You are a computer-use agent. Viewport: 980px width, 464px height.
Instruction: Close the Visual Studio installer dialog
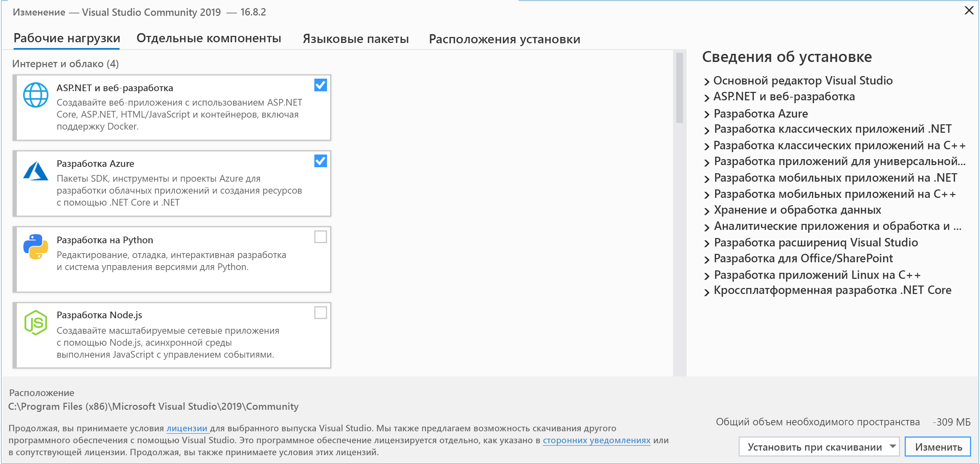[969, 10]
